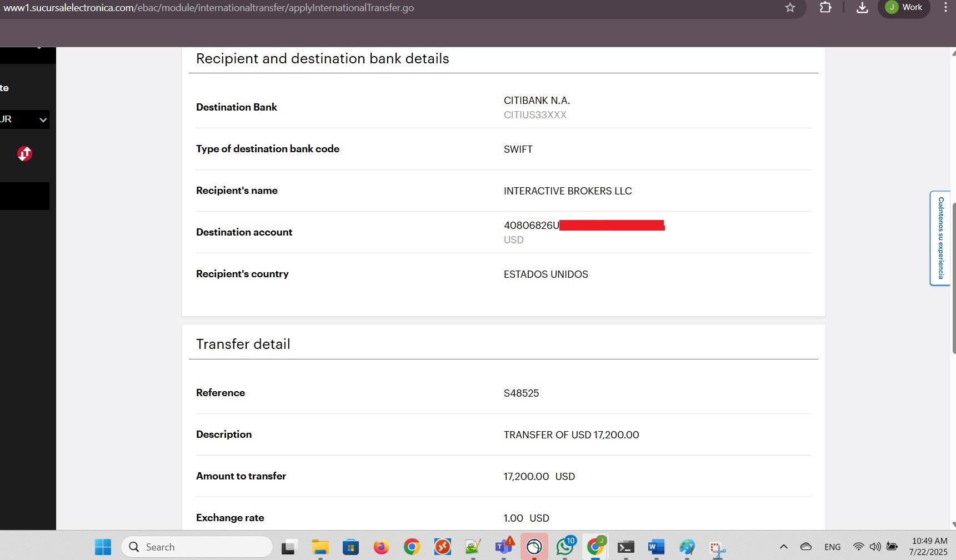
Task: Click the SWIFT bank code type value
Action: 518,149
